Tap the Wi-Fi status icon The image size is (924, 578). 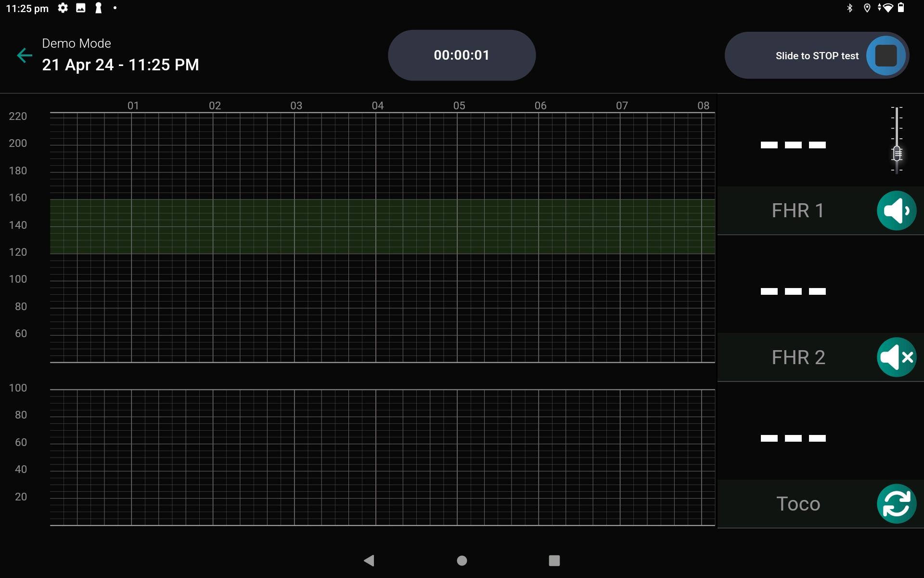(885, 8)
